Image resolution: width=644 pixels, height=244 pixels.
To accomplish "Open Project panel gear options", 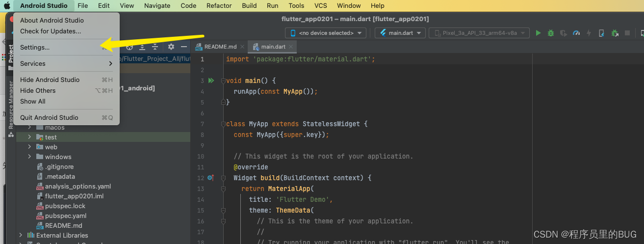I will (171, 47).
